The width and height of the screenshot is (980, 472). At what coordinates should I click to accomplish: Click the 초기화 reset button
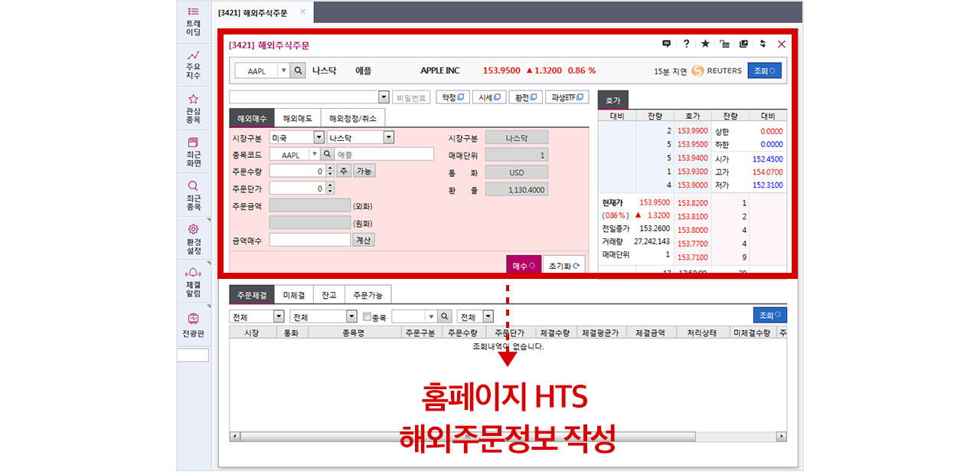tap(564, 265)
